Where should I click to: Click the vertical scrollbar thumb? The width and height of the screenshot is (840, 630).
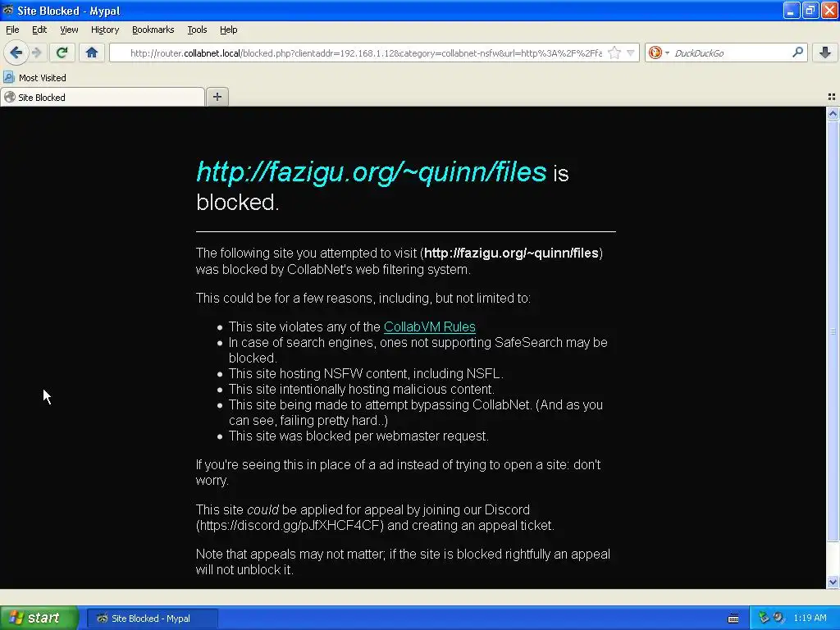tap(833, 331)
